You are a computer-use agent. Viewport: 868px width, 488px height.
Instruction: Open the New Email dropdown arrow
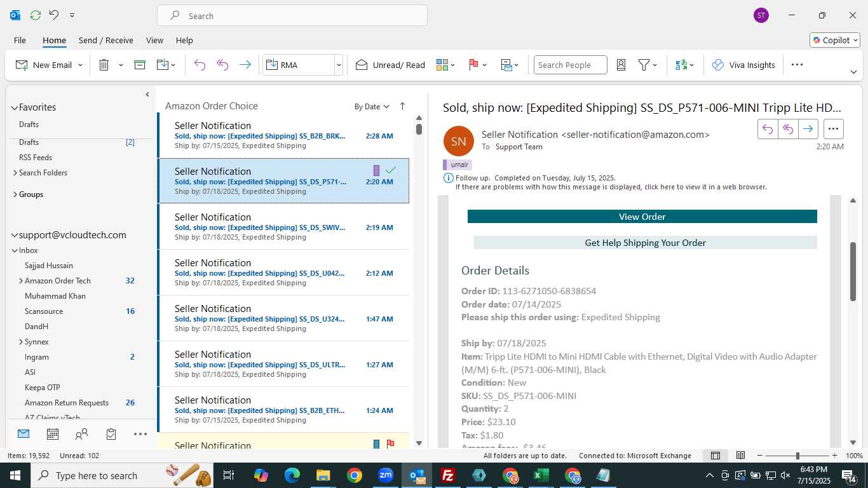(x=80, y=65)
